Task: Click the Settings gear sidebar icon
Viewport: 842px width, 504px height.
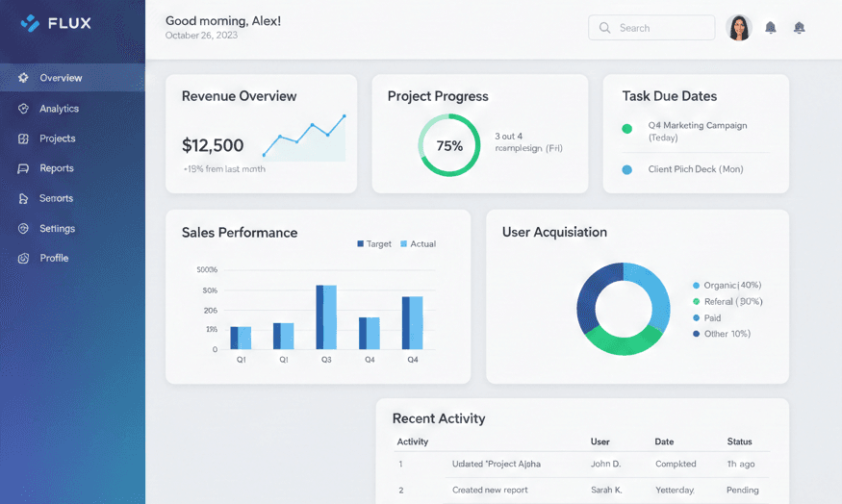Action: tap(23, 229)
